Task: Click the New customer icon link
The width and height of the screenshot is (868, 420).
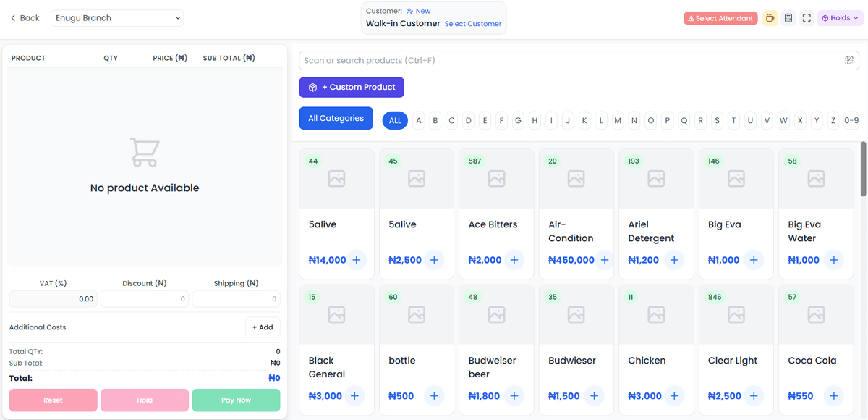Action: tap(418, 12)
